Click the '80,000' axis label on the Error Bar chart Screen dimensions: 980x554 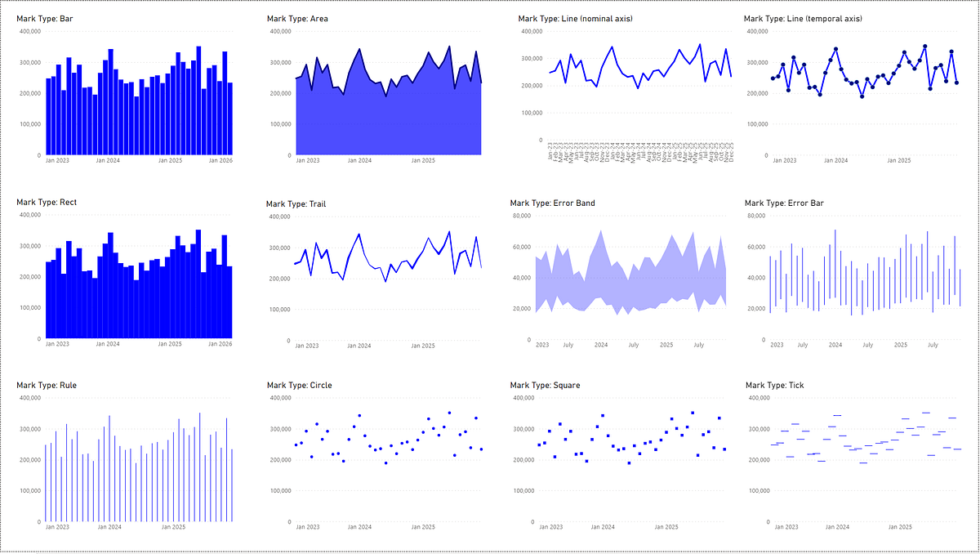[755, 217]
